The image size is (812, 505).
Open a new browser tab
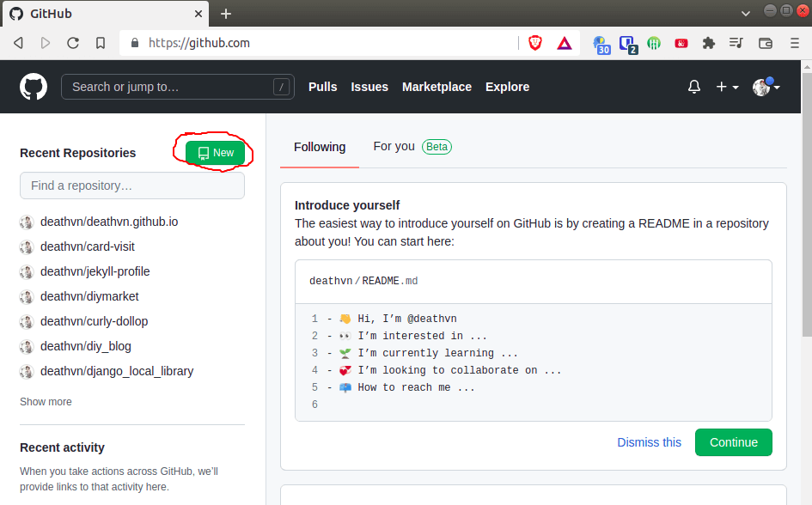[226, 14]
